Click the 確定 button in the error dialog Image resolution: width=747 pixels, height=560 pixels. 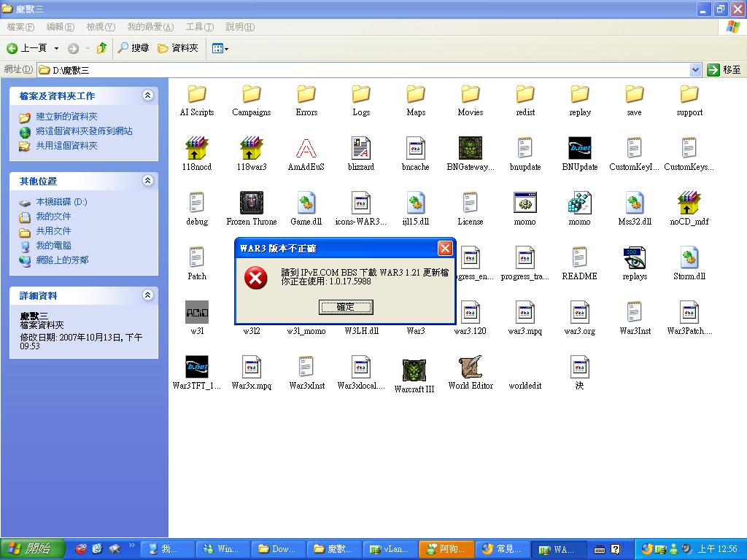pyautogui.click(x=346, y=307)
